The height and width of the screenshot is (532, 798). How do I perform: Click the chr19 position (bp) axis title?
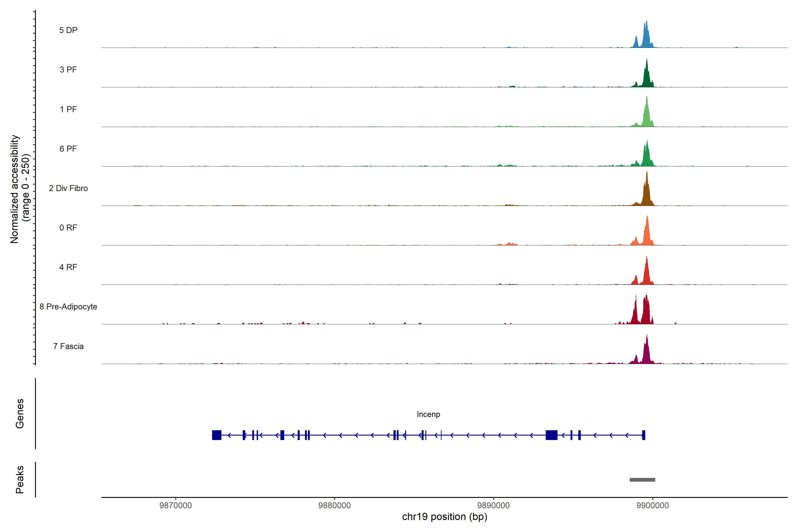click(x=444, y=517)
